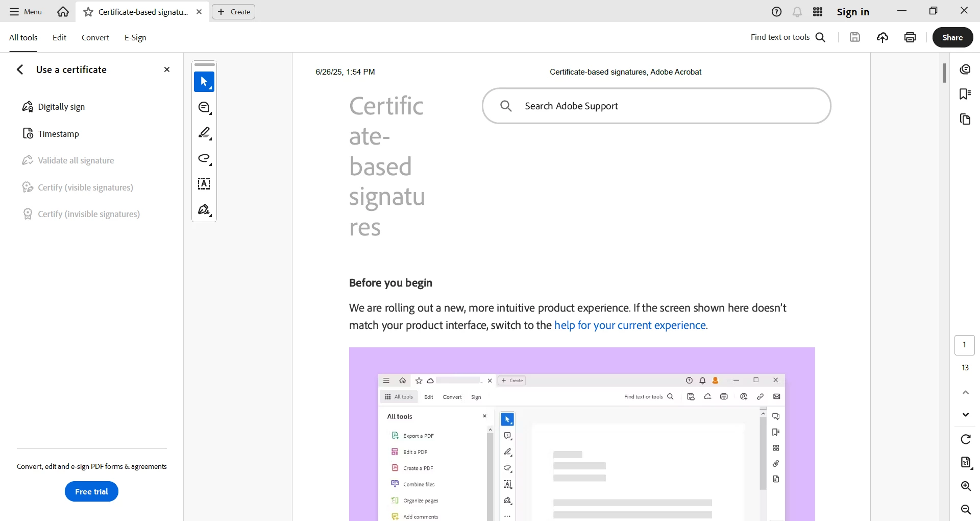
Task: Switch to the Edit tab
Action: click(x=59, y=37)
